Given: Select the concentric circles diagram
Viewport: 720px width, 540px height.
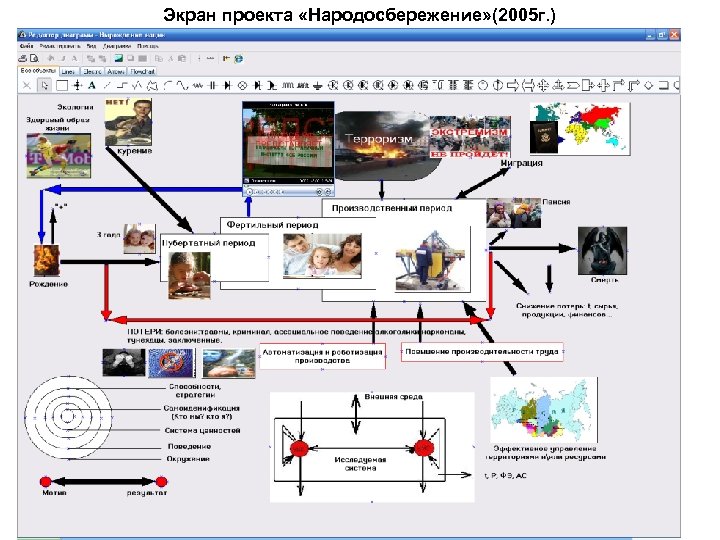Looking at the screenshot, I should (68, 416).
